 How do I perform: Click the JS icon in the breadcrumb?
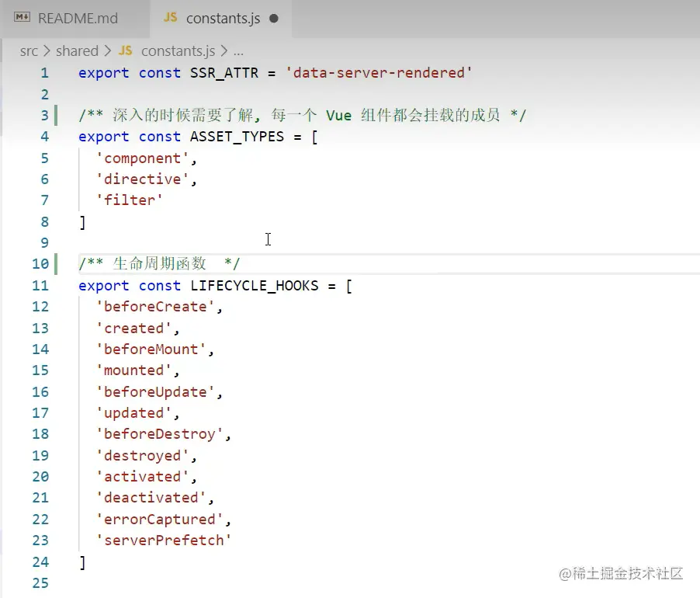125,50
